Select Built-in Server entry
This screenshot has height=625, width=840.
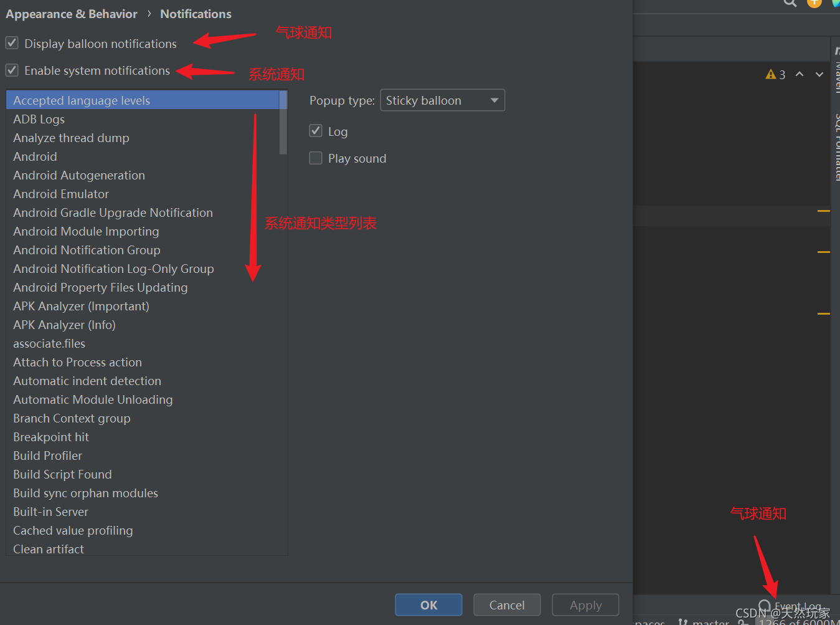(143, 512)
